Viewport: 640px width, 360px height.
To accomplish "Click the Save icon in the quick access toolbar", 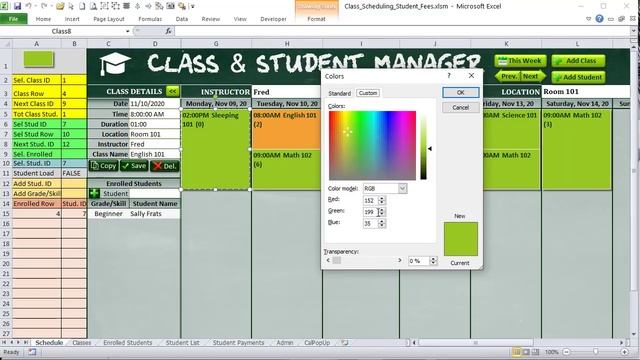I will coord(17,6).
